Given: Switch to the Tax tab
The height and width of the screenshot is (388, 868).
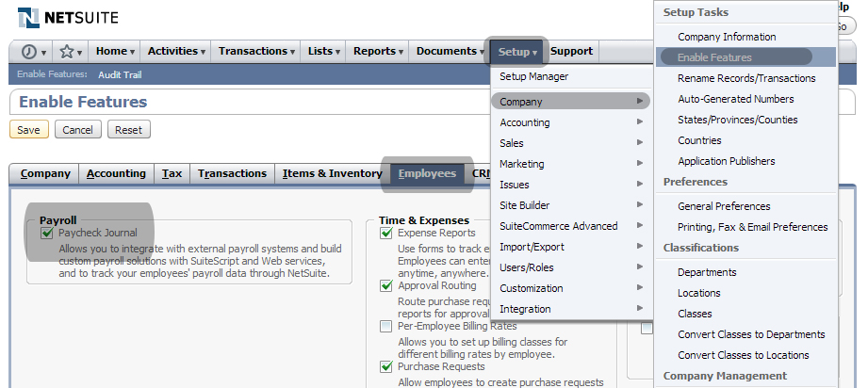Looking at the screenshot, I should (172, 174).
